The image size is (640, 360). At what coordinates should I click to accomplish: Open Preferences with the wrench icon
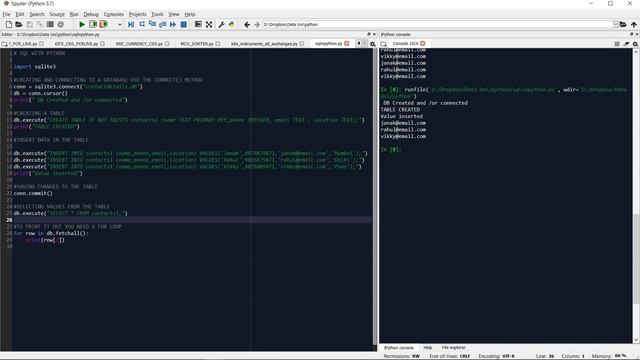tap(221, 24)
